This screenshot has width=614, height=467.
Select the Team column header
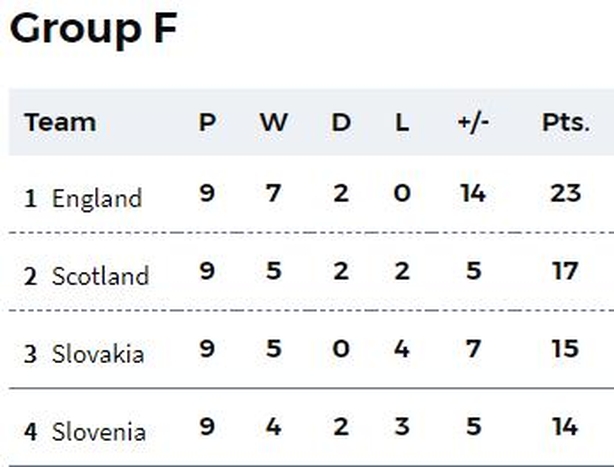click(x=60, y=122)
